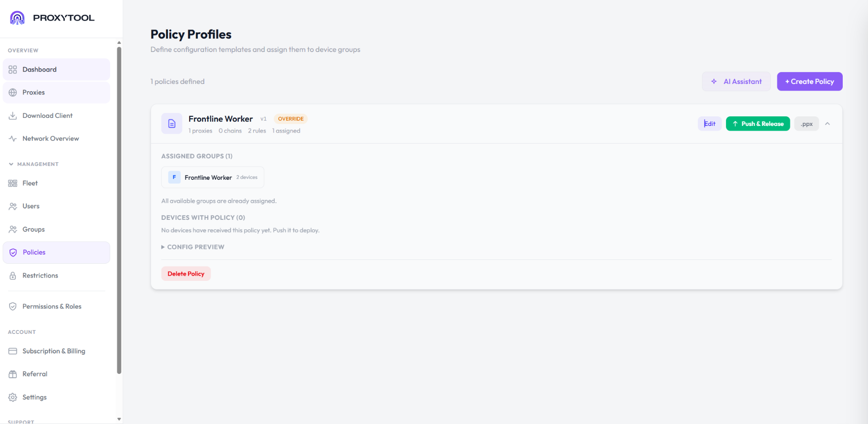Click the Users people icon

point(13,206)
